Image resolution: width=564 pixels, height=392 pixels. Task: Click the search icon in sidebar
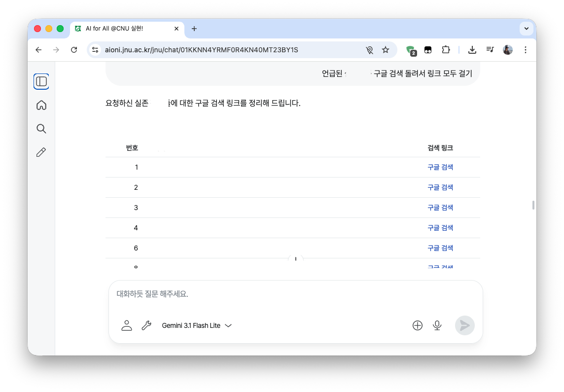[41, 129]
